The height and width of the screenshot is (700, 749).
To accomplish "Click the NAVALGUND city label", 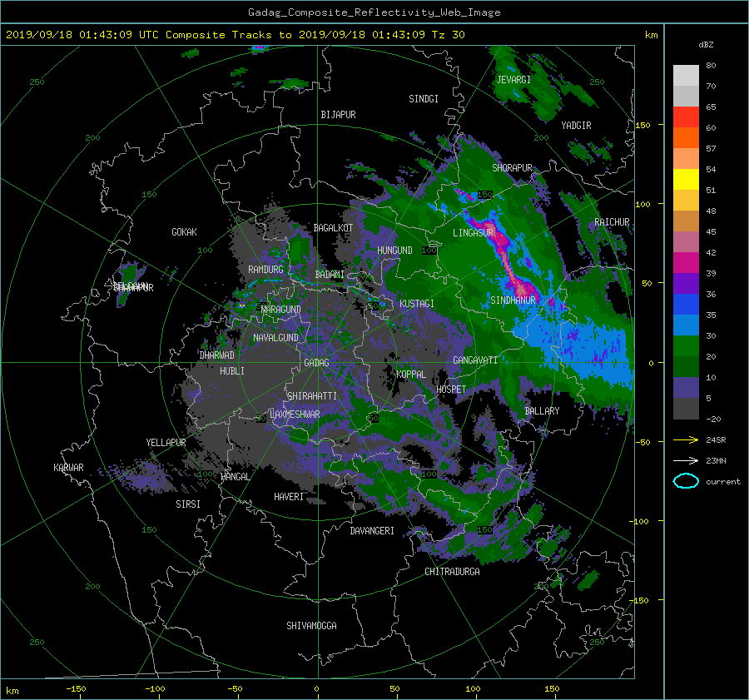I will tap(275, 338).
